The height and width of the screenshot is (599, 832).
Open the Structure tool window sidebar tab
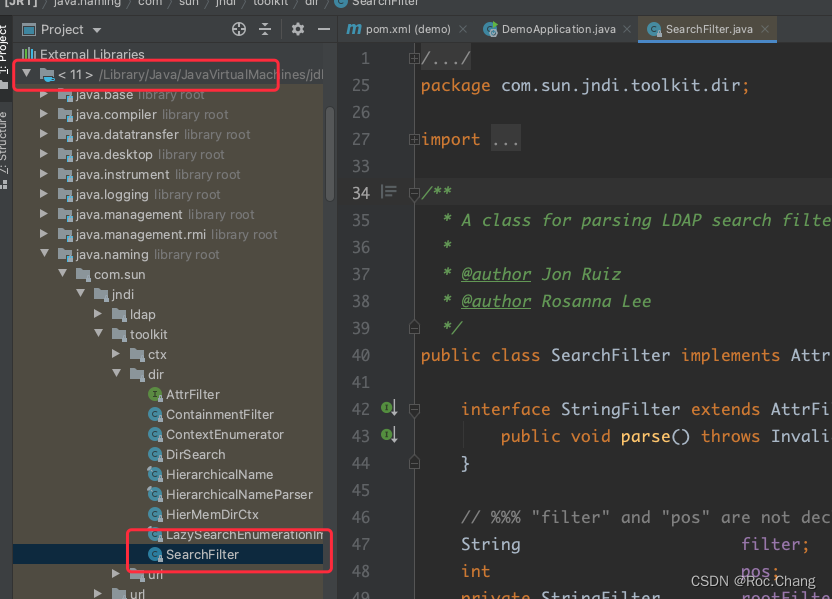point(4,149)
